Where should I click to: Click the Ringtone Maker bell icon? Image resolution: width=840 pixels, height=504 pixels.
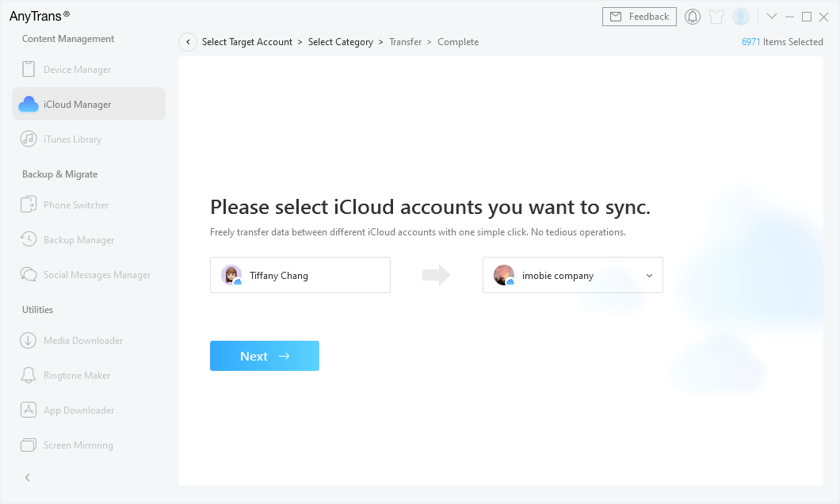pos(29,376)
